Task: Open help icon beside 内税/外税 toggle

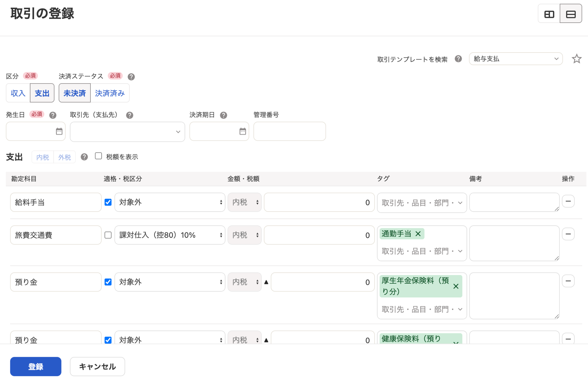Action: click(x=84, y=157)
